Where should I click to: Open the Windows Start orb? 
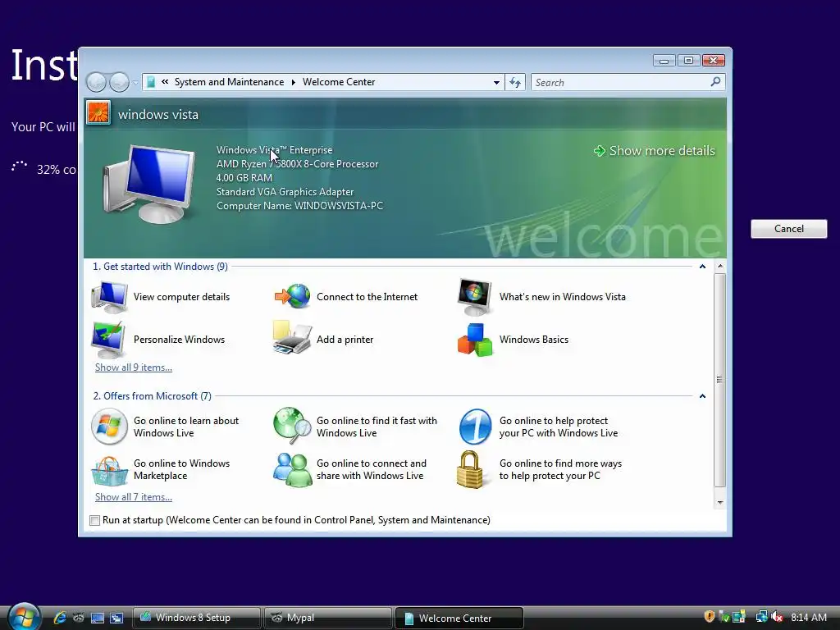point(24,616)
